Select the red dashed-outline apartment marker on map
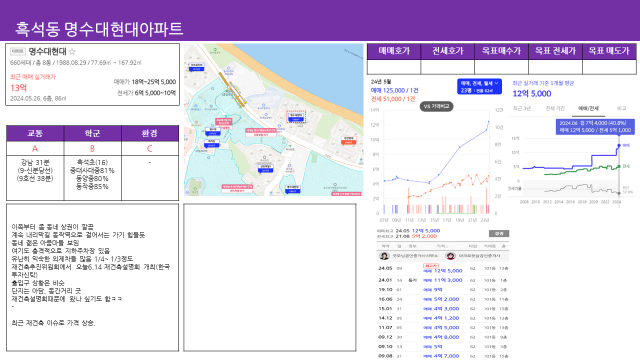Viewport: 640px width, 360px height. point(296,117)
